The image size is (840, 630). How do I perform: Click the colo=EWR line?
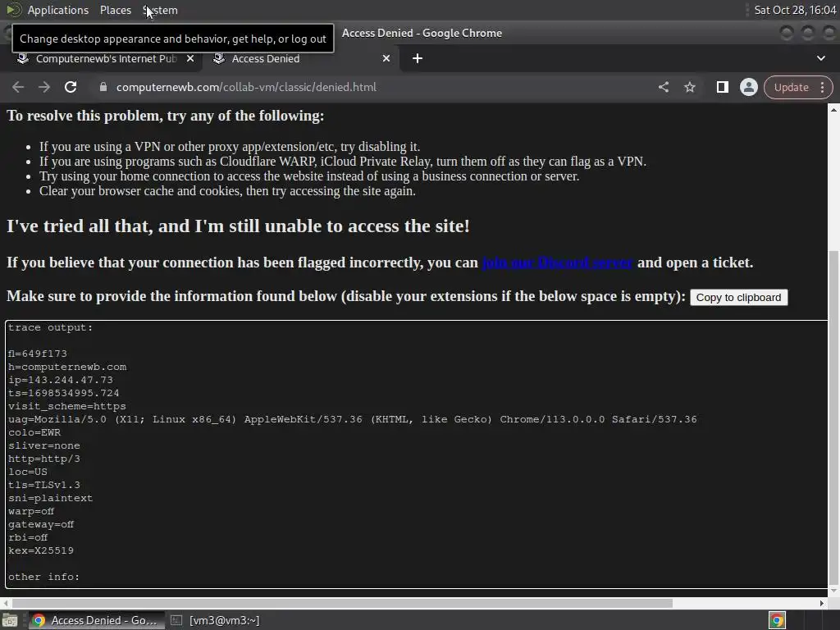pyautogui.click(x=34, y=432)
